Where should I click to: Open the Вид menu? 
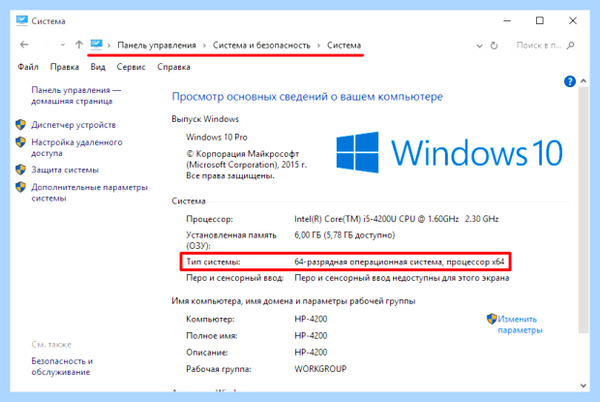98,67
